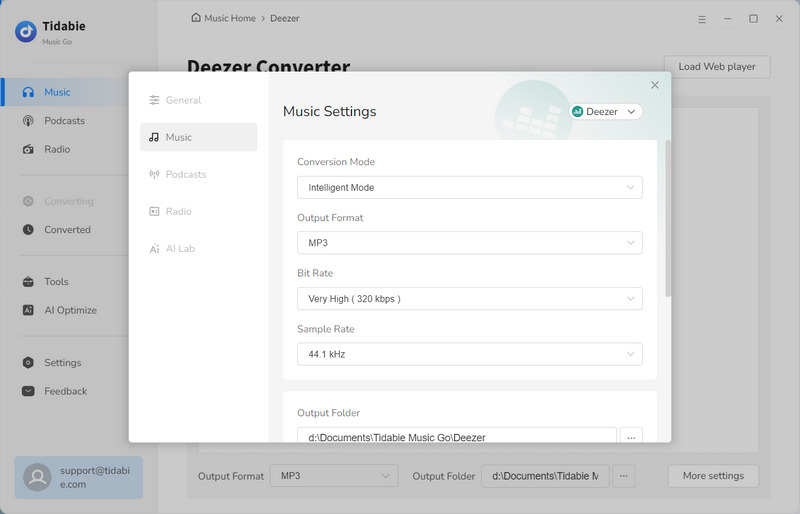This screenshot has height=514, width=800.
Task: Open Podcasts in the main sidebar
Action: 65,121
